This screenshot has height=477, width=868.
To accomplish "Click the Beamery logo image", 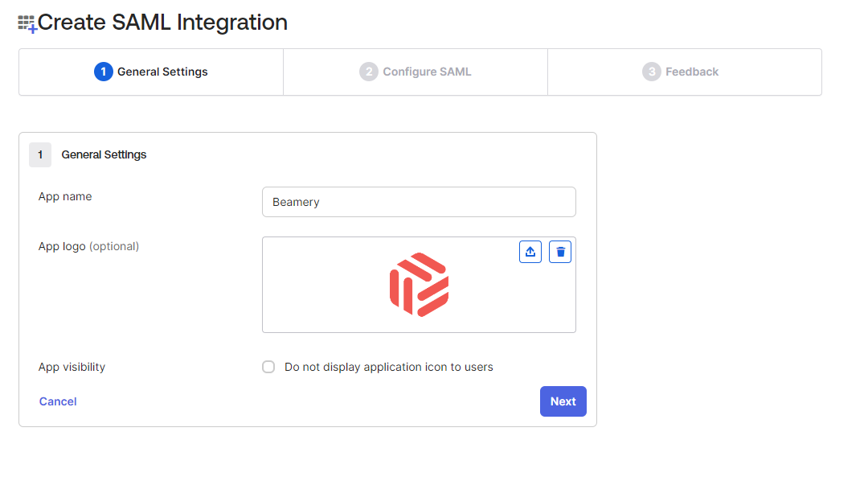I will pos(419,285).
